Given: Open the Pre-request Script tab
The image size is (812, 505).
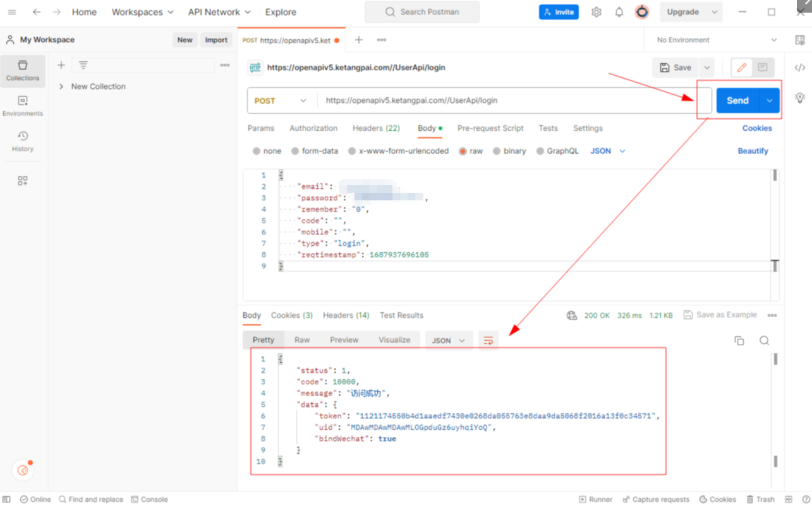Looking at the screenshot, I should [490, 128].
